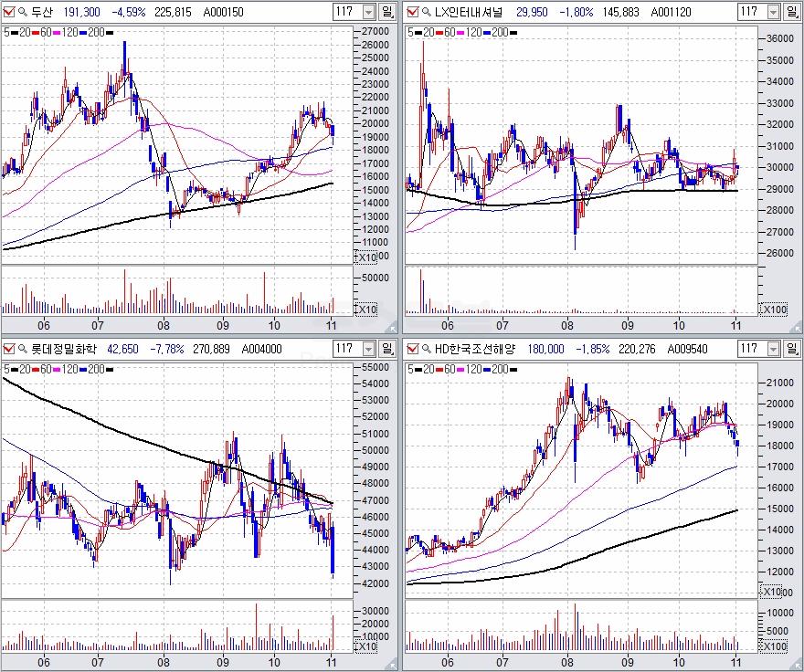Uncheck the checkbox for the 두산 chart
The image size is (804, 672).
pos(9,12)
